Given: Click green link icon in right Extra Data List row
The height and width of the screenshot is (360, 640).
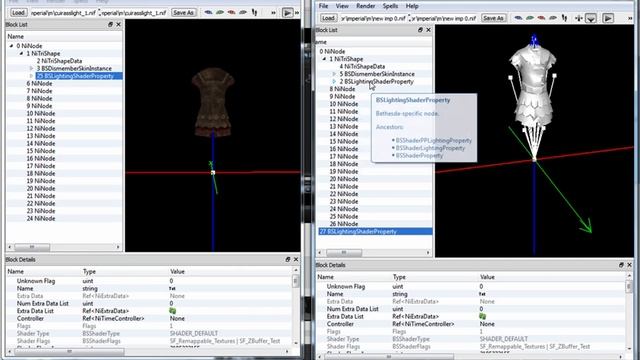Looking at the screenshot, I should point(482,316).
